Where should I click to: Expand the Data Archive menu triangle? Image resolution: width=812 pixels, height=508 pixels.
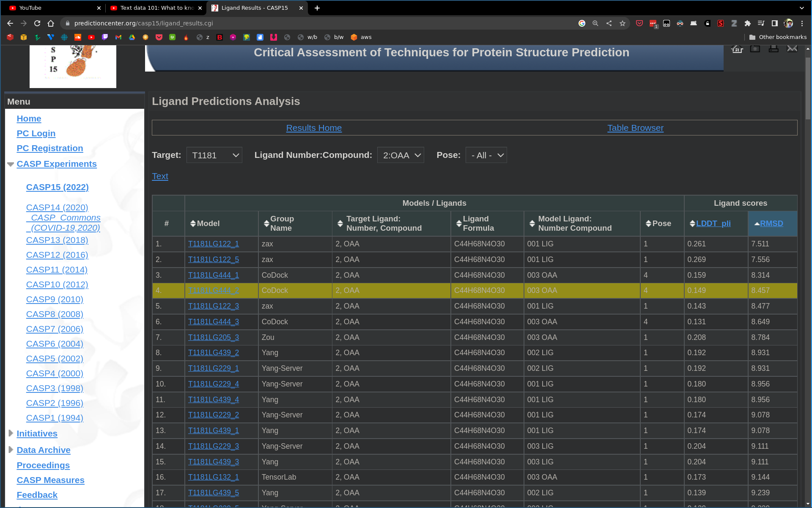(x=11, y=450)
